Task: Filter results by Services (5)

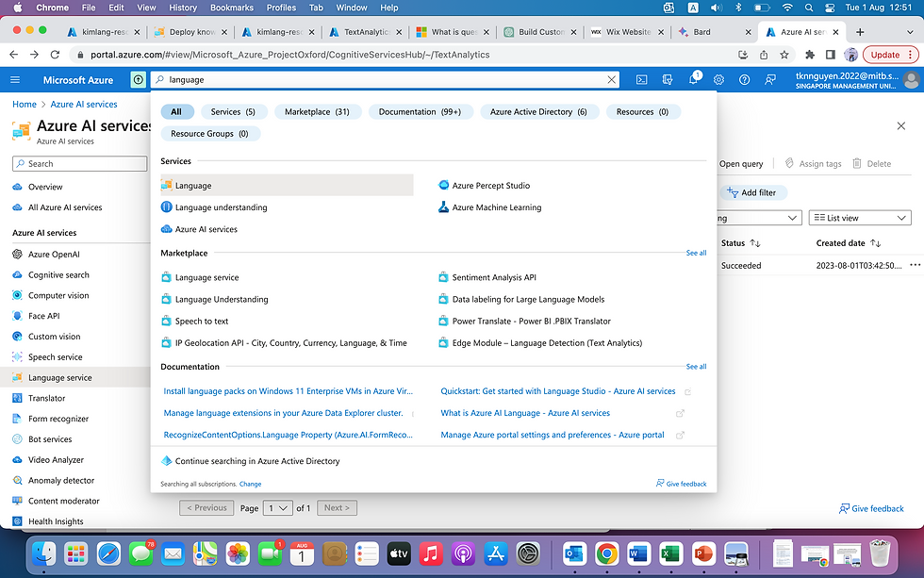Action: coord(234,112)
